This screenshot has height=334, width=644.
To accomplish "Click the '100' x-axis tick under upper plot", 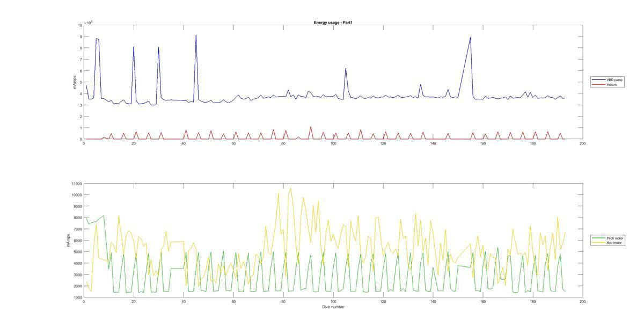I will [x=333, y=143].
